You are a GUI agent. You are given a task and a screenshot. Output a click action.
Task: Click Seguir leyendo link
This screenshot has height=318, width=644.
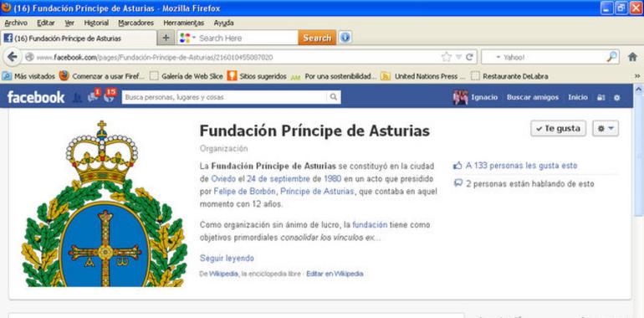point(227,258)
